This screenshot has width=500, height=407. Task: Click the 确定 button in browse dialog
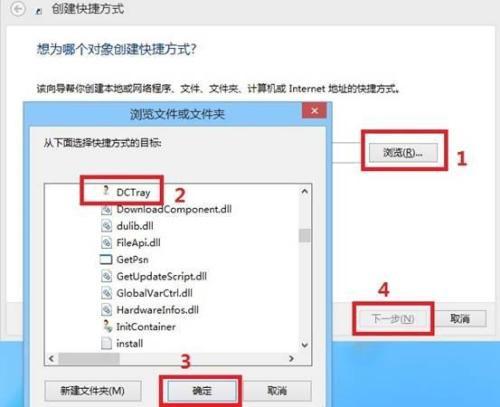202,390
